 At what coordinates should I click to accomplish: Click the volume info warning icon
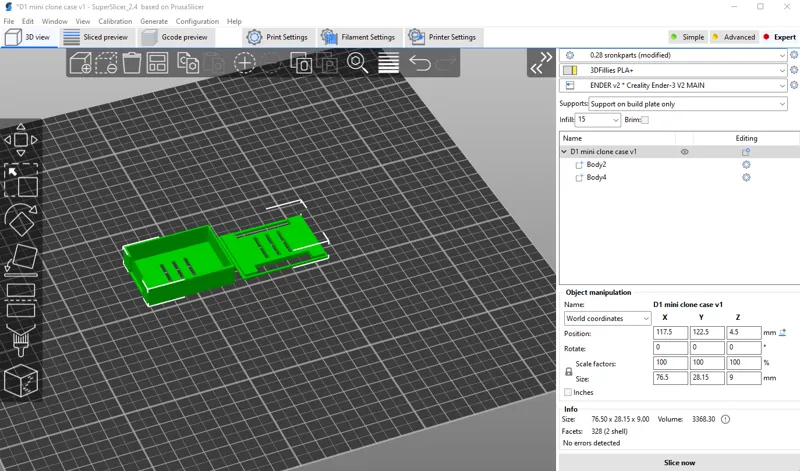(725, 419)
